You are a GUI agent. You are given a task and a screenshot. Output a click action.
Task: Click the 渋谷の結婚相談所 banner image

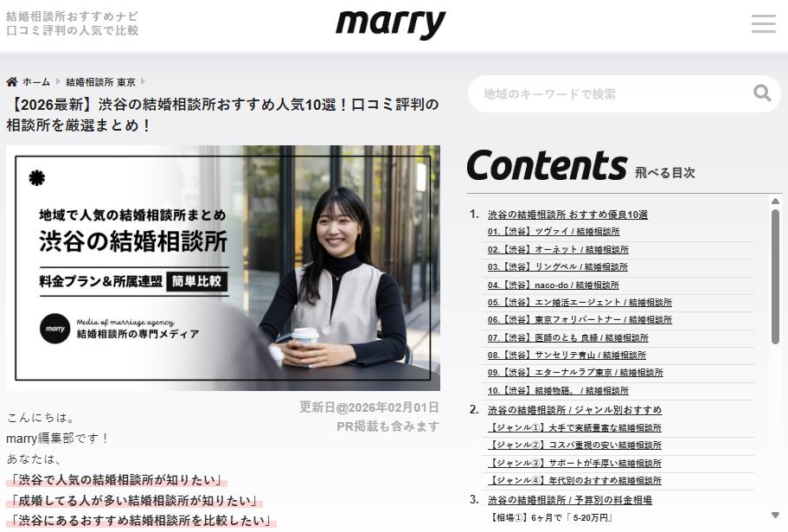pos(222,268)
